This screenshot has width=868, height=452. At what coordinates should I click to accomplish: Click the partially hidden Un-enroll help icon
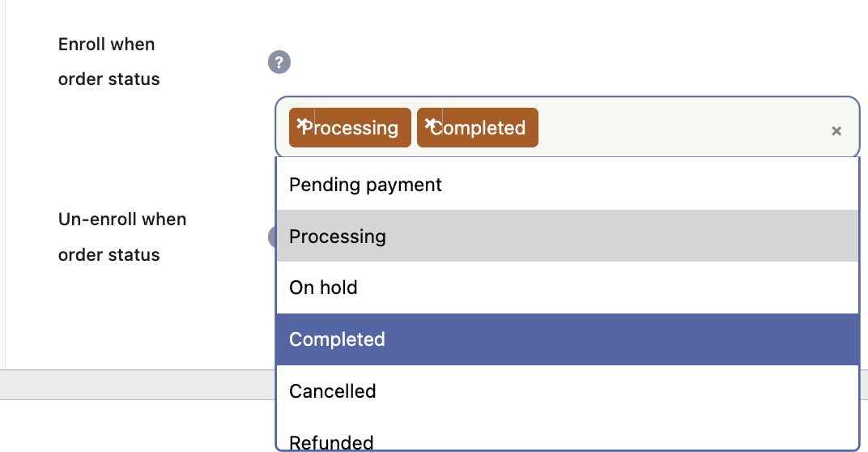coord(272,237)
